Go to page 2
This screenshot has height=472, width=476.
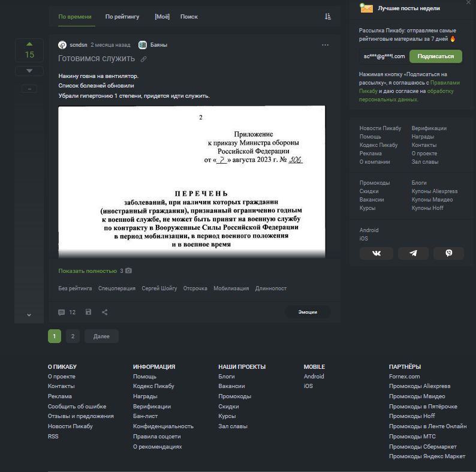(x=73, y=336)
